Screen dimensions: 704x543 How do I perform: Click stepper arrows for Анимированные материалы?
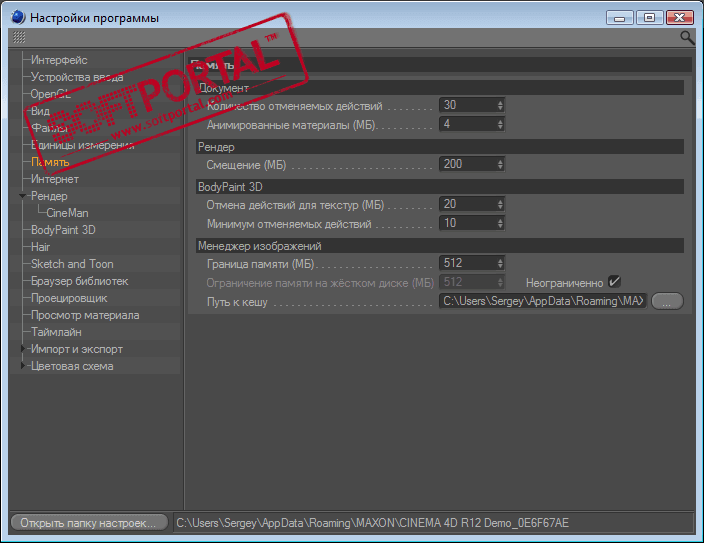click(500, 124)
